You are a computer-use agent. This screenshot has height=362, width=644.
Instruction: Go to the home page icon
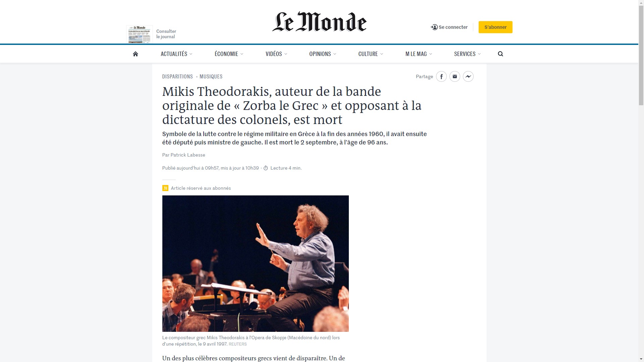(136, 54)
